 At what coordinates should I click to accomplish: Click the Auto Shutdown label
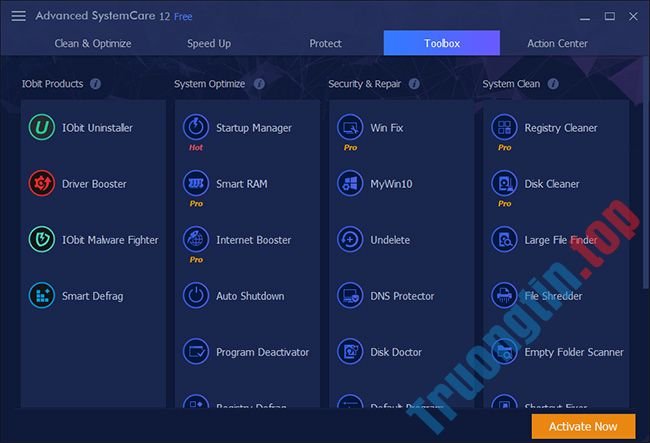[250, 296]
